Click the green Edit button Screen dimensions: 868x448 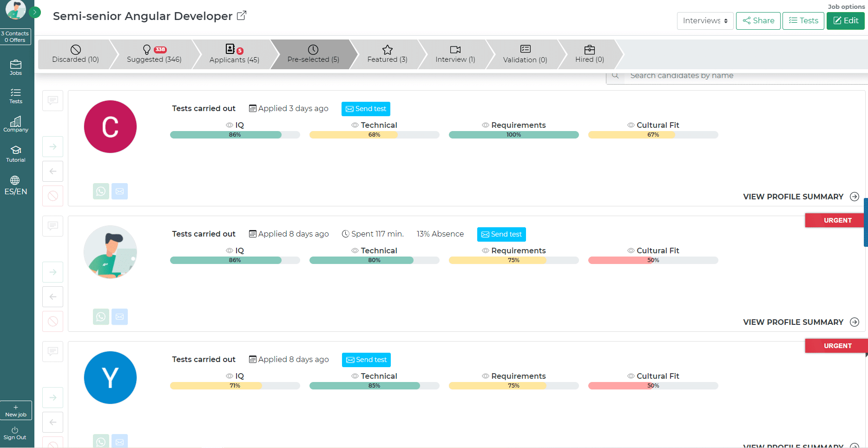pos(845,21)
